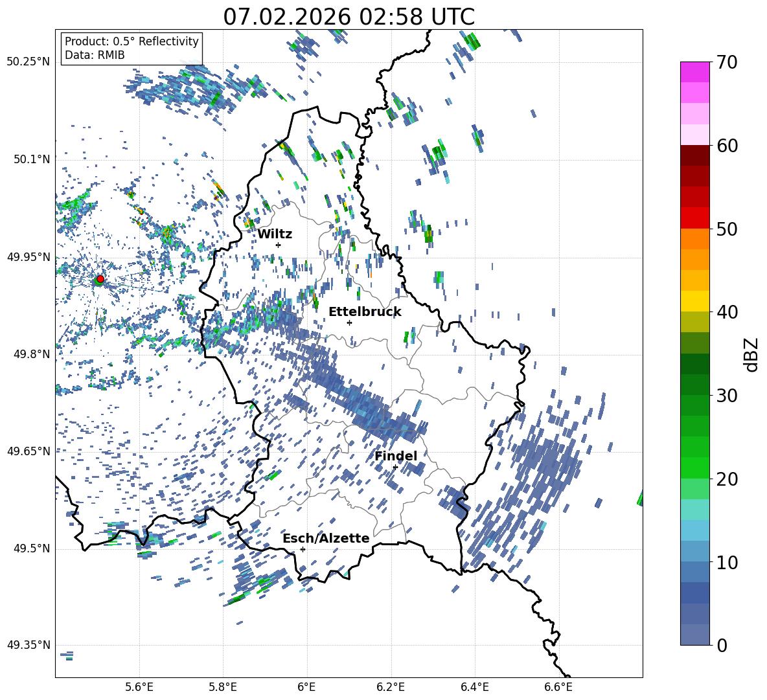Screen dimensions: 767x700
Task: Click the Product 0.5° Reflectivity info box
Action: click(x=132, y=49)
